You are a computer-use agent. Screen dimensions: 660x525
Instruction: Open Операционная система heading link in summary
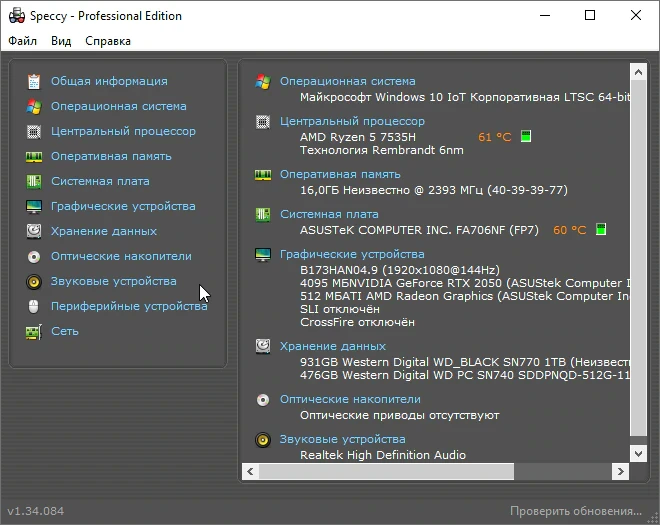point(348,81)
